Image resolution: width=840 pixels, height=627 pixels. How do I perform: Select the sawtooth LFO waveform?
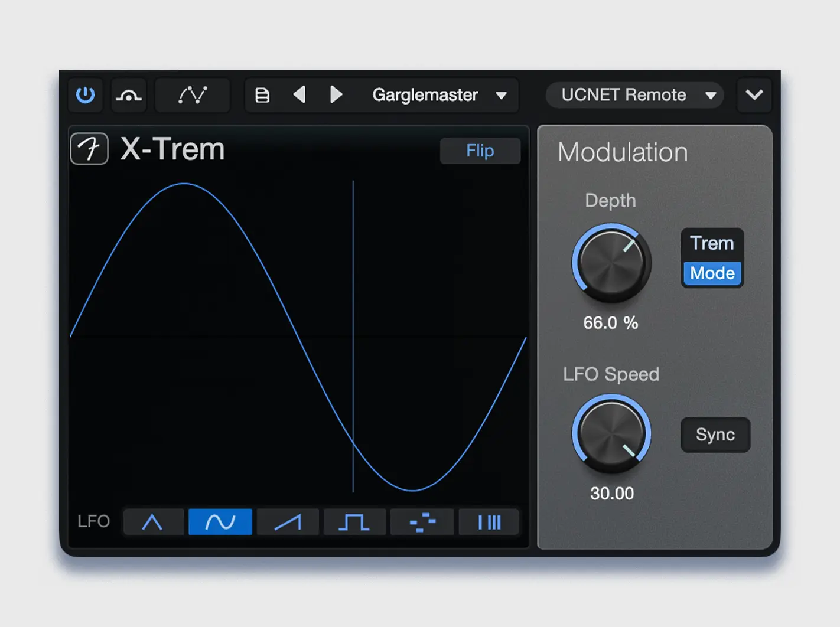[288, 522]
